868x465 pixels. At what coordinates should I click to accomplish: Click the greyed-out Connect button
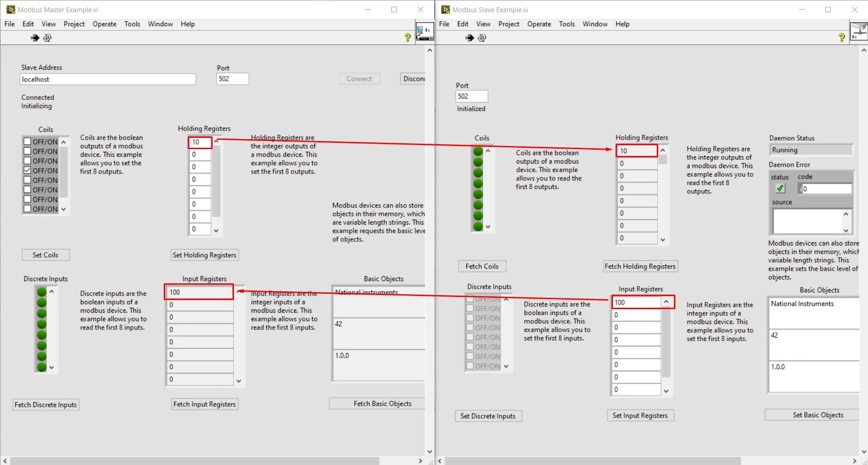click(x=359, y=79)
